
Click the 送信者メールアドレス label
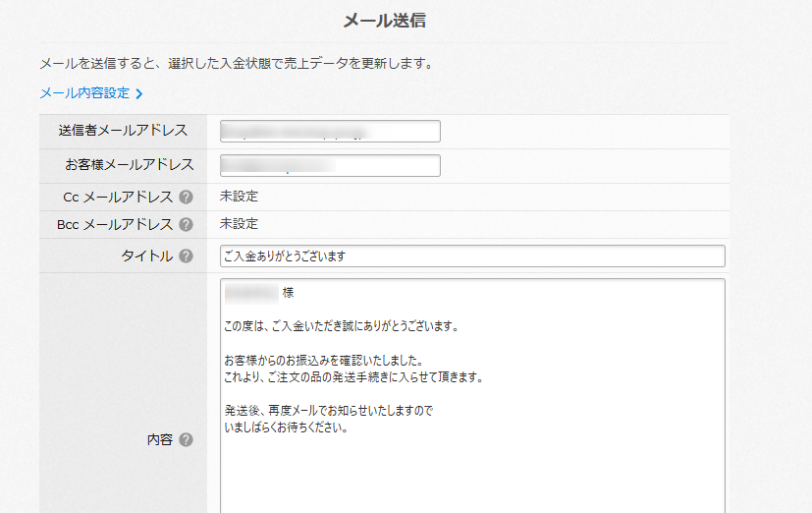[x=123, y=131]
